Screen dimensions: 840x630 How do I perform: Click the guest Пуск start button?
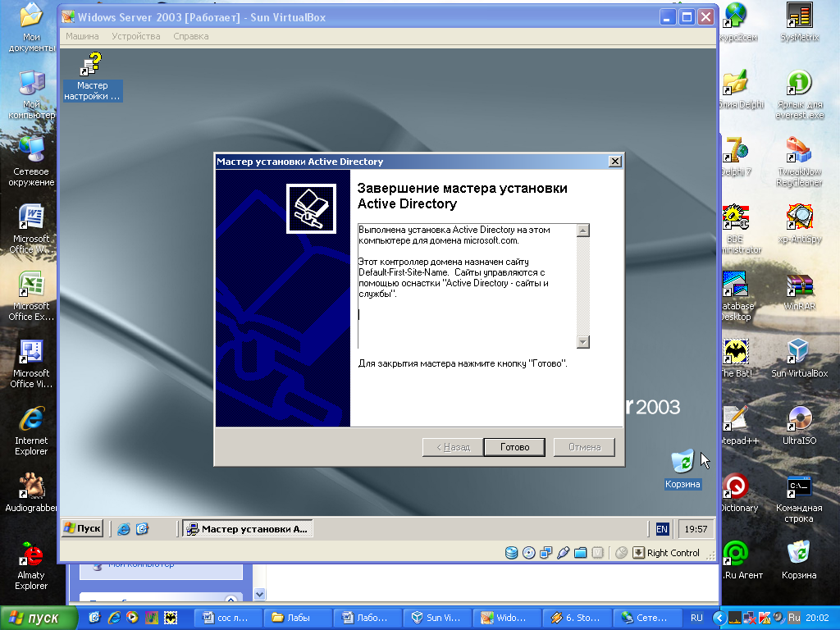(83, 528)
